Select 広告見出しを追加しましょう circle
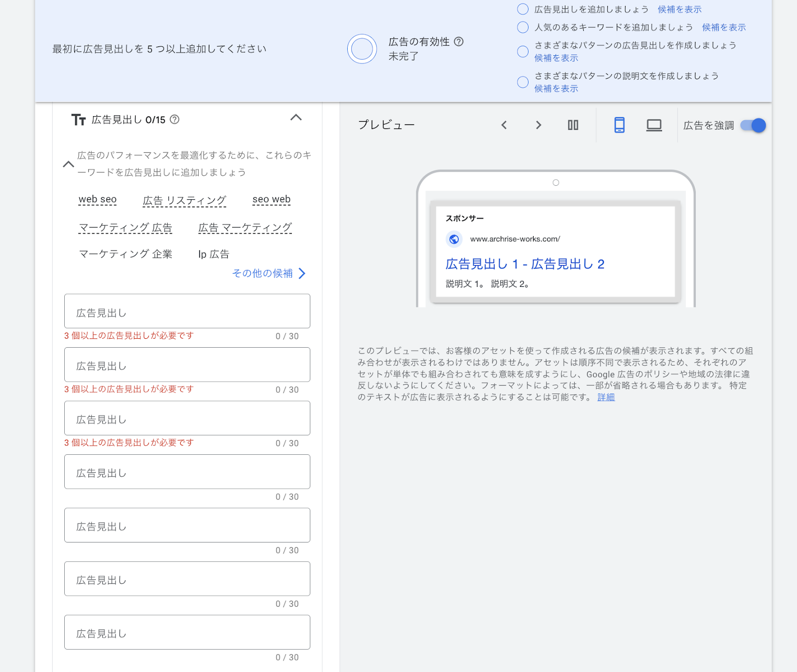The image size is (797, 672). (x=523, y=9)
